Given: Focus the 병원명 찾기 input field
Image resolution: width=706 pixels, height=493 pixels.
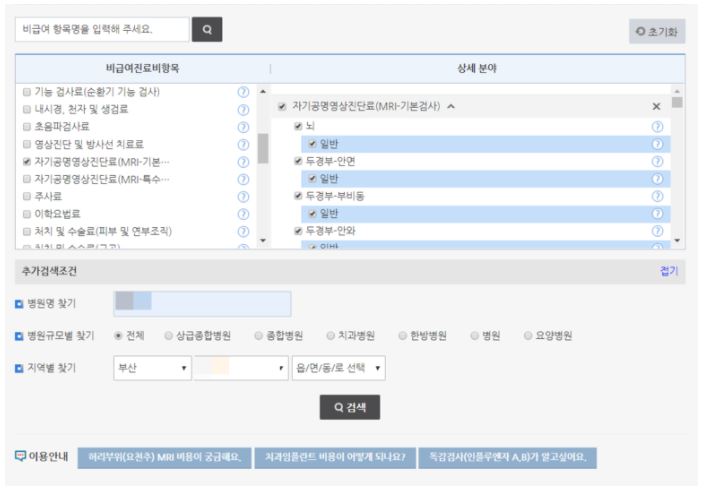Looking at the screenshot, I should click(x=202, y=304).
